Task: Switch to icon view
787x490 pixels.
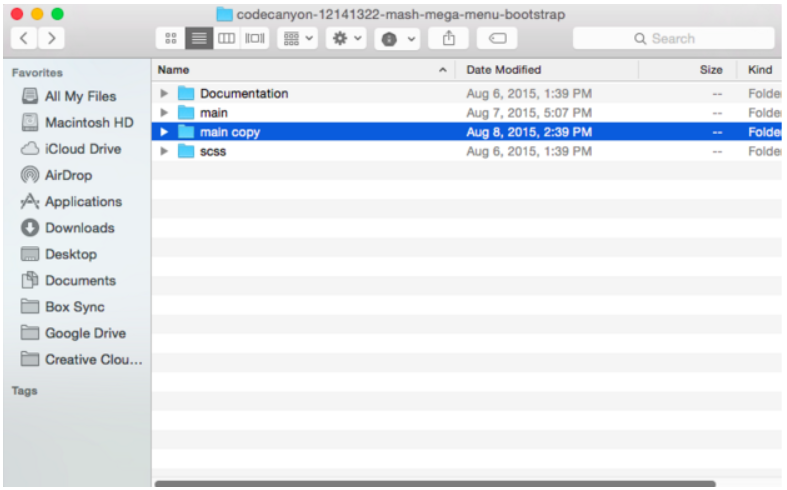Action: pyautogui.click(x=171, y=38)
